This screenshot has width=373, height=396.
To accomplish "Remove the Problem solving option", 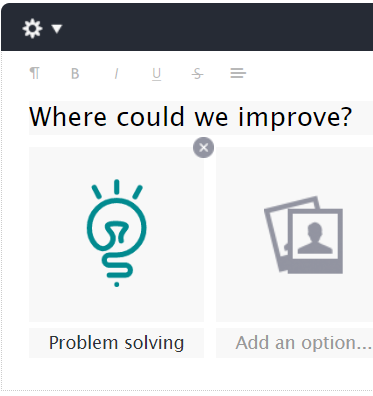I will [x=203, y=147].
